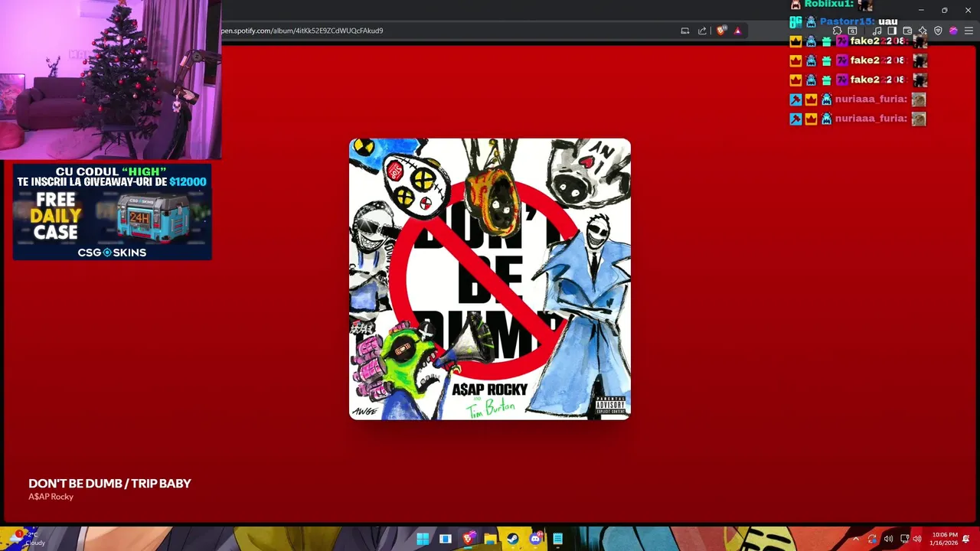Open File Explorer from the taskbar

490,539
